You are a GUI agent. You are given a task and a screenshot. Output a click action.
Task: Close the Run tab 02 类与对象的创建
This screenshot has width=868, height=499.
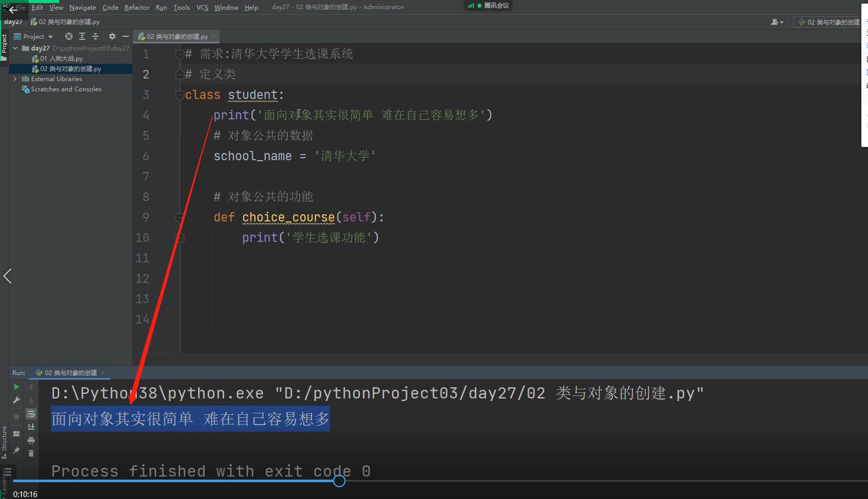[103, 372]
